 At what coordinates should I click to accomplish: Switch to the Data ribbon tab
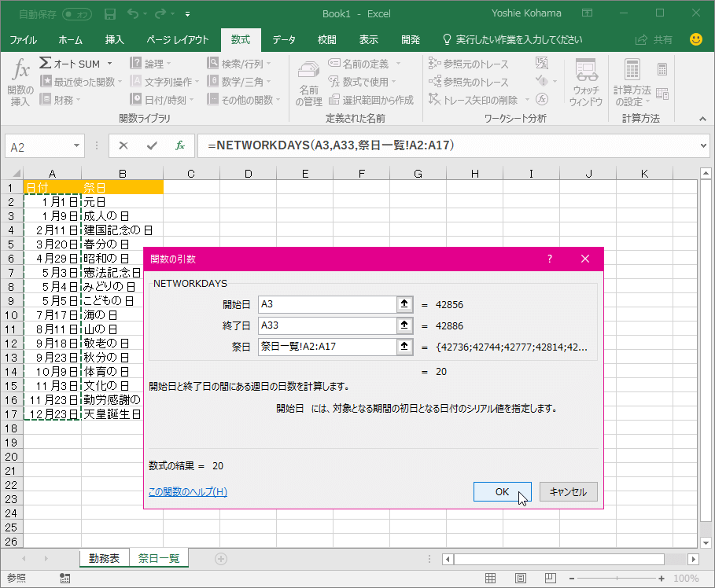283,39
